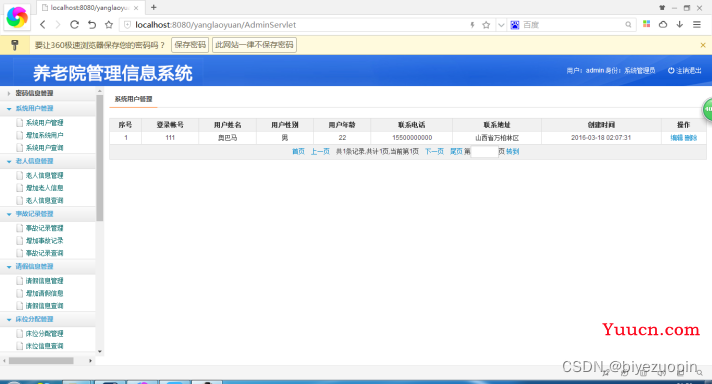Click the table cell 山西省万柏林区
The height and width of the screenshot is (384, 712).
[x=497, y=138]
